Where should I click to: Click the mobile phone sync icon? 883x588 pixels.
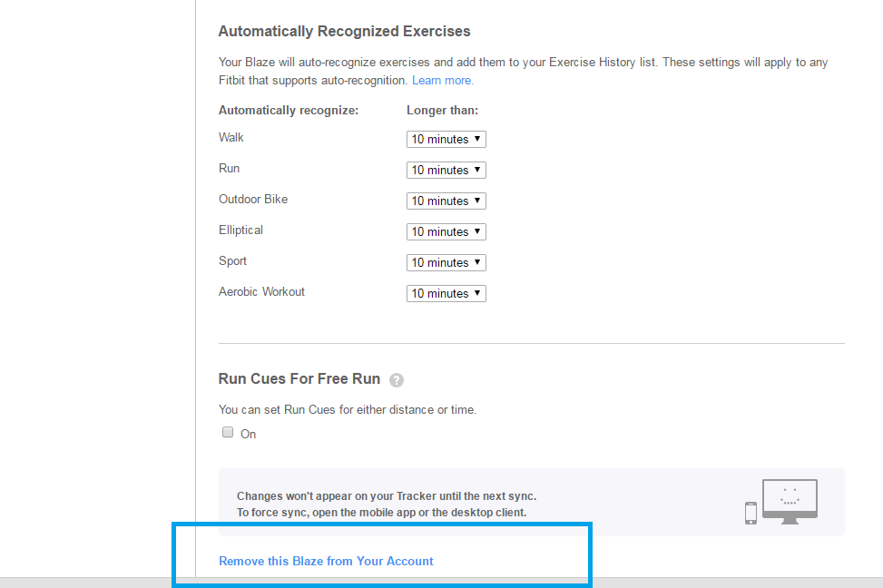pos(751,513)
